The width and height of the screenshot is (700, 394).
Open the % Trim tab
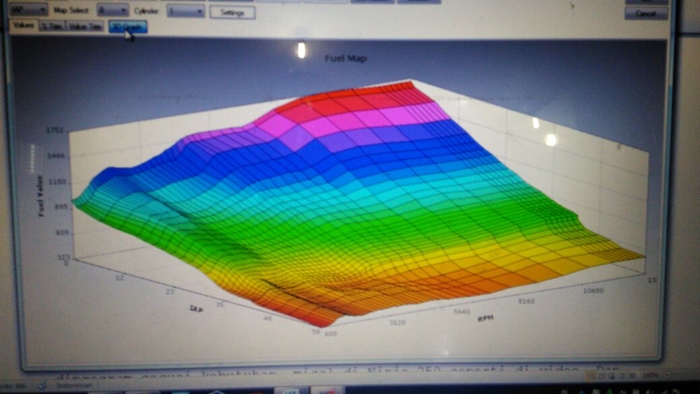pyautogui.click(x=52, y=27)
